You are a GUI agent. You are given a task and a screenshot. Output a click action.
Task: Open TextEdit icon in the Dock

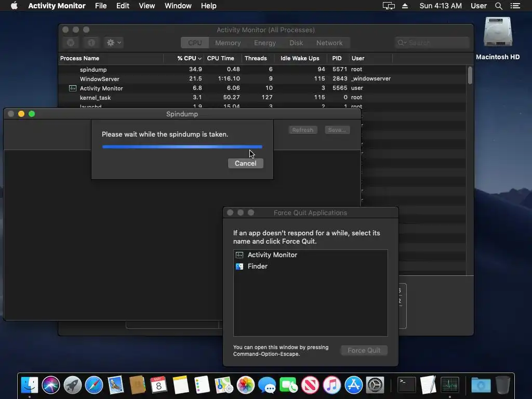pos(428,385)
